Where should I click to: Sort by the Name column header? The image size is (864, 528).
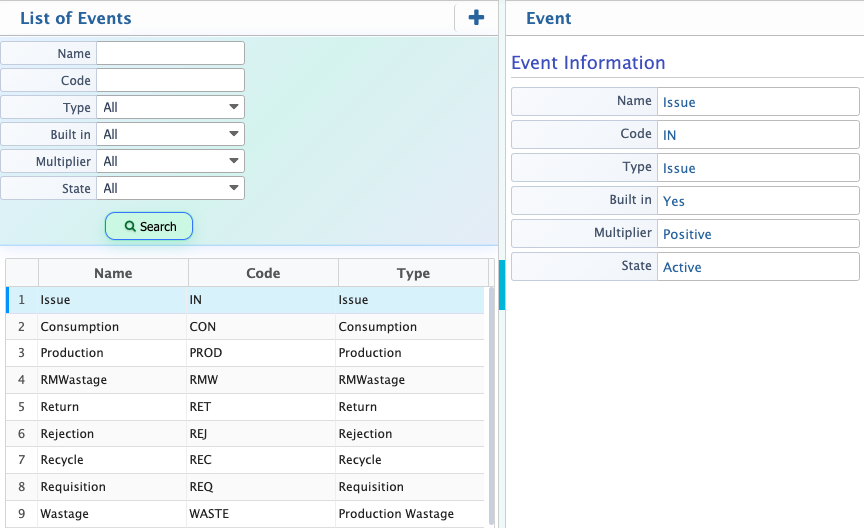[x=113, y=273]
